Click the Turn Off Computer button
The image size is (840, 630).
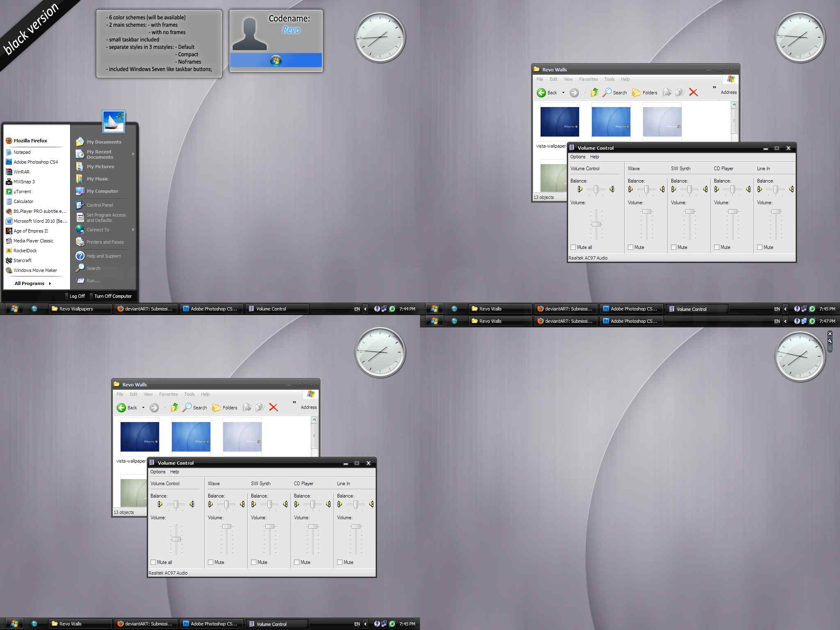[x=111, y=296]
